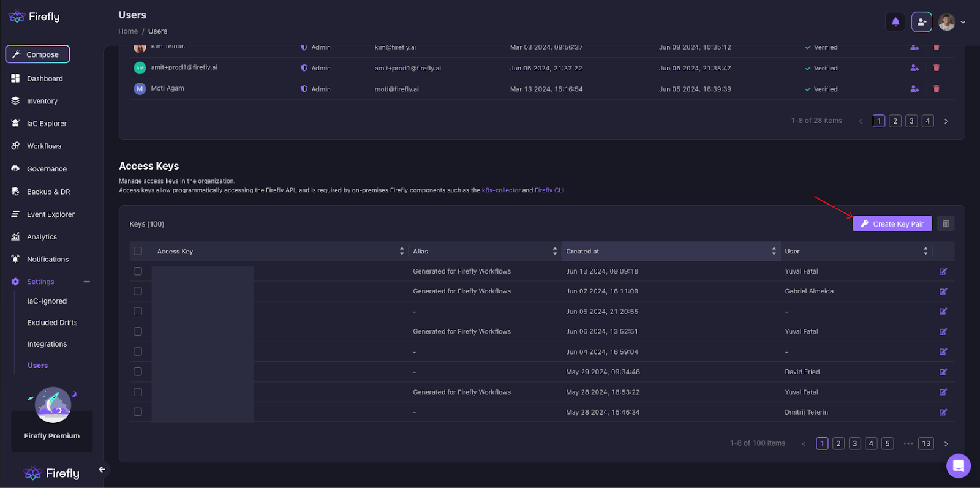Go to IaC Explorer
Screen dimensions: 980x488
point(47,124)
